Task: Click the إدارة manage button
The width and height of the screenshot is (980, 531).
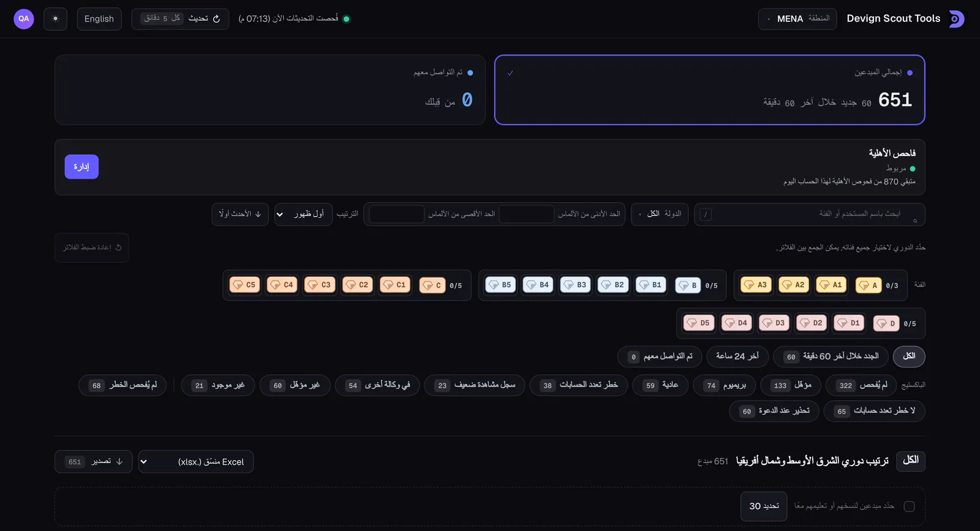Action: click(x=81, y=167)
